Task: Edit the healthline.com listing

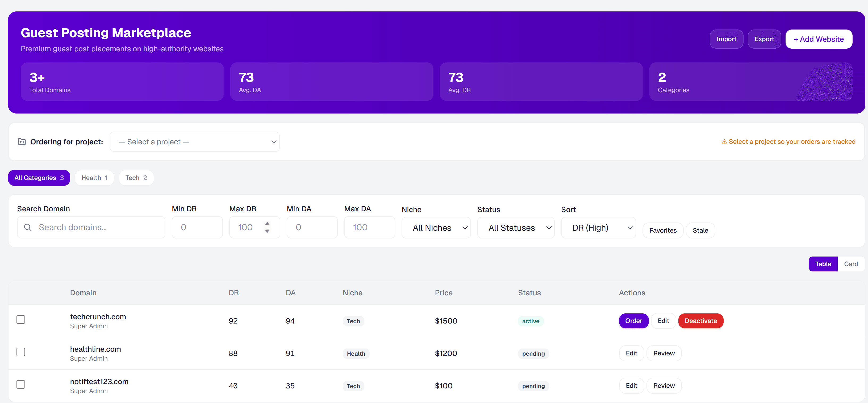Action: point(631,353)
